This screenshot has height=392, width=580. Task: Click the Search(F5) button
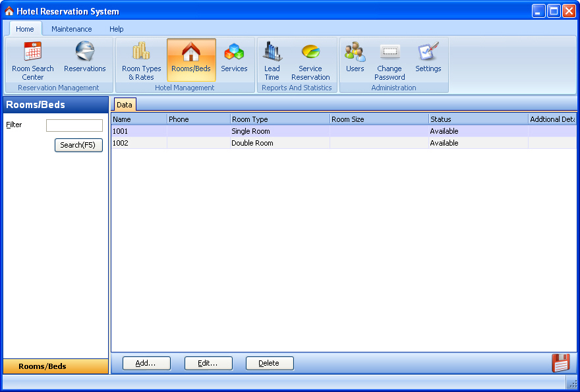tap(78, 145)
